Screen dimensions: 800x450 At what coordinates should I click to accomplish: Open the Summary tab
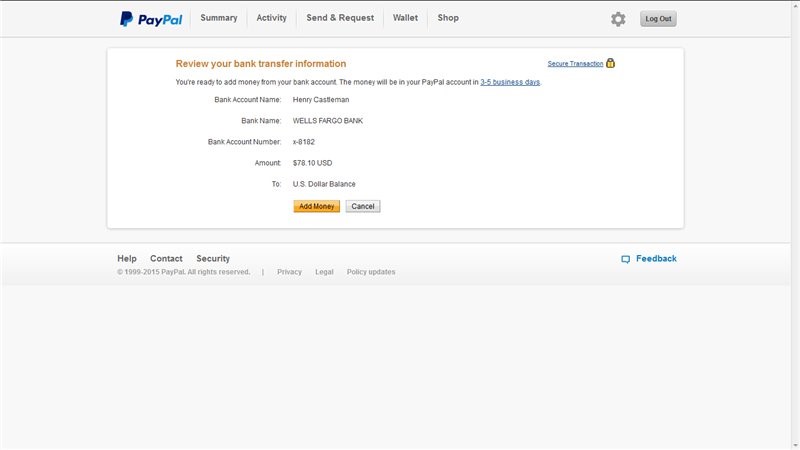click(x=219, y=18)
